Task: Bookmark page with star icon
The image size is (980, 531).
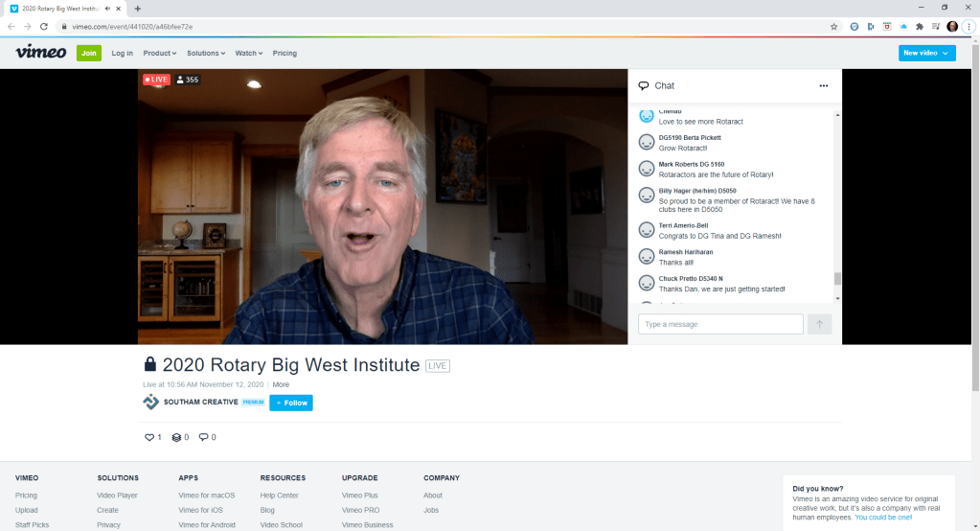Action: (x=834, y=27)
